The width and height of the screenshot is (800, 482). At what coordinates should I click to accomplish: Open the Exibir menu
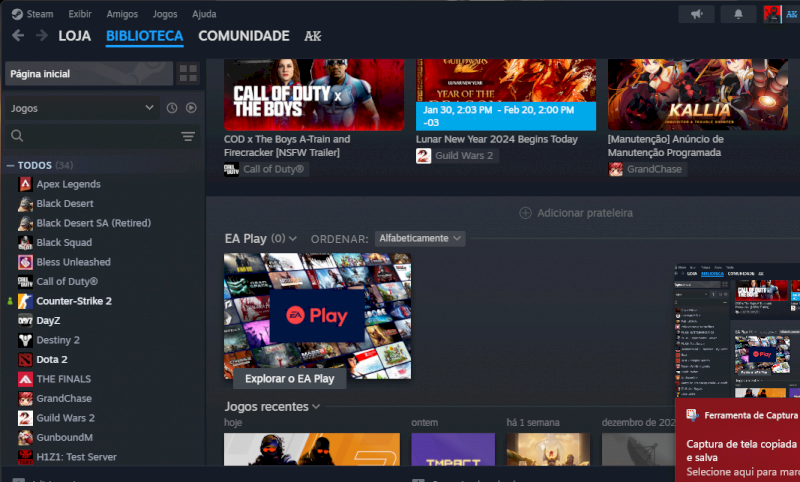click(80, 14)
